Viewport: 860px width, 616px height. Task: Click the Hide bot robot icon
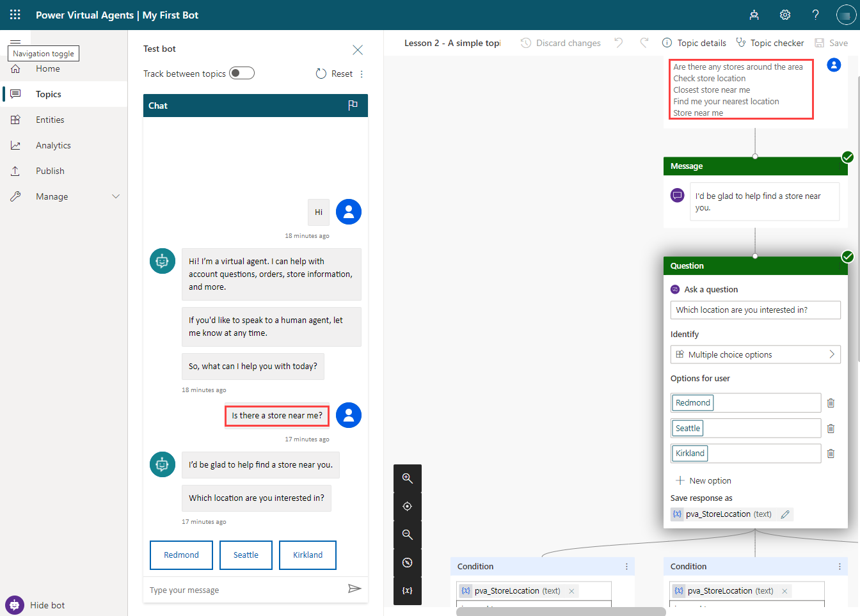click(15, 605)
